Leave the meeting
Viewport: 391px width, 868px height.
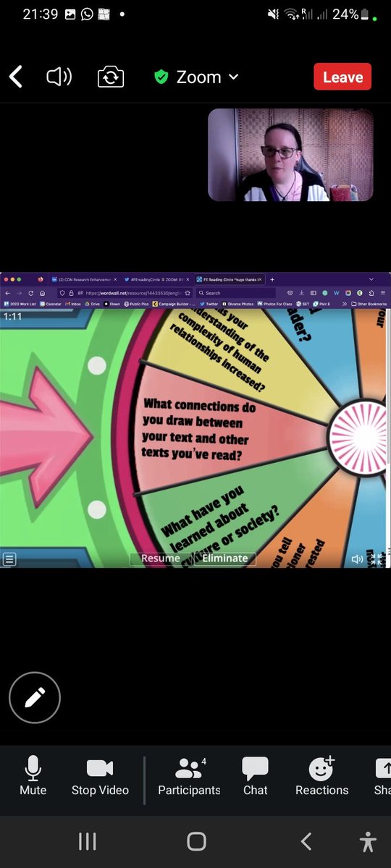(x=342, y=77)
